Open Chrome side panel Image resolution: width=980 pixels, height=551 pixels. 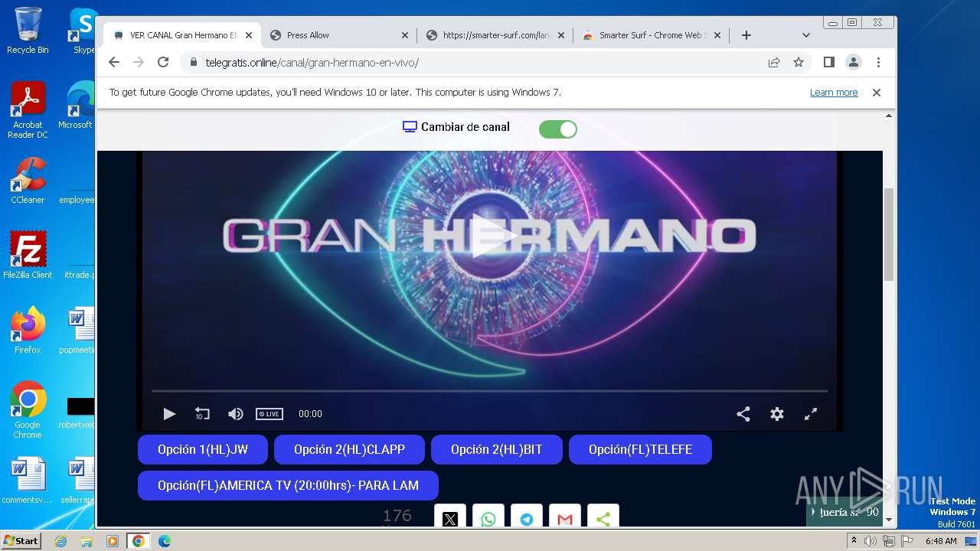click(829, 63)
